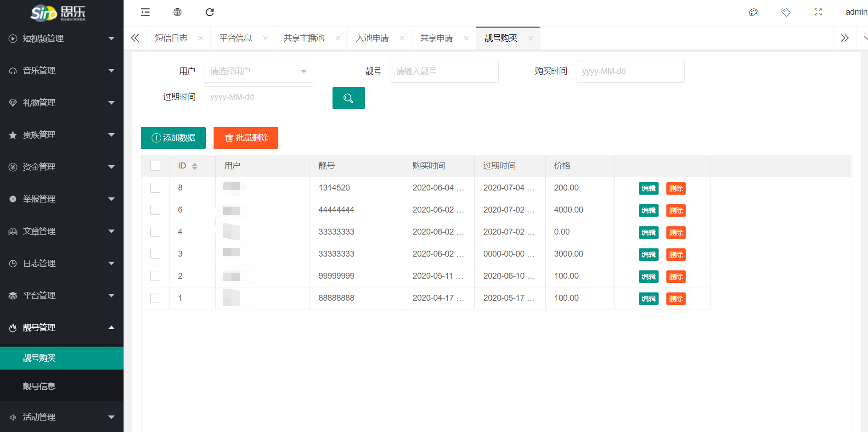Delete the row with 靓号 44444444
Image resolution: width=868 pixels, height=432 pixels.
click(x=676, y=210)
